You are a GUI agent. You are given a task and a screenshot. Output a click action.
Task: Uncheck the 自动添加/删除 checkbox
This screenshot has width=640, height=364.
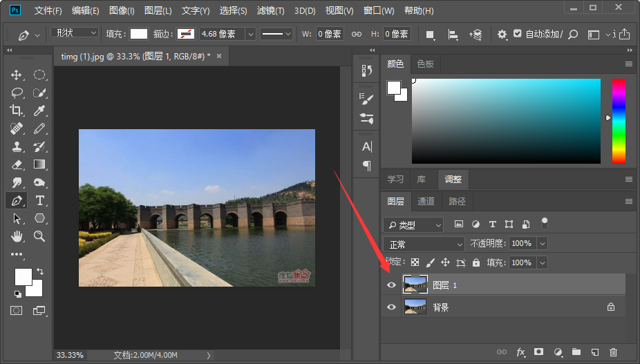[518, 33]
